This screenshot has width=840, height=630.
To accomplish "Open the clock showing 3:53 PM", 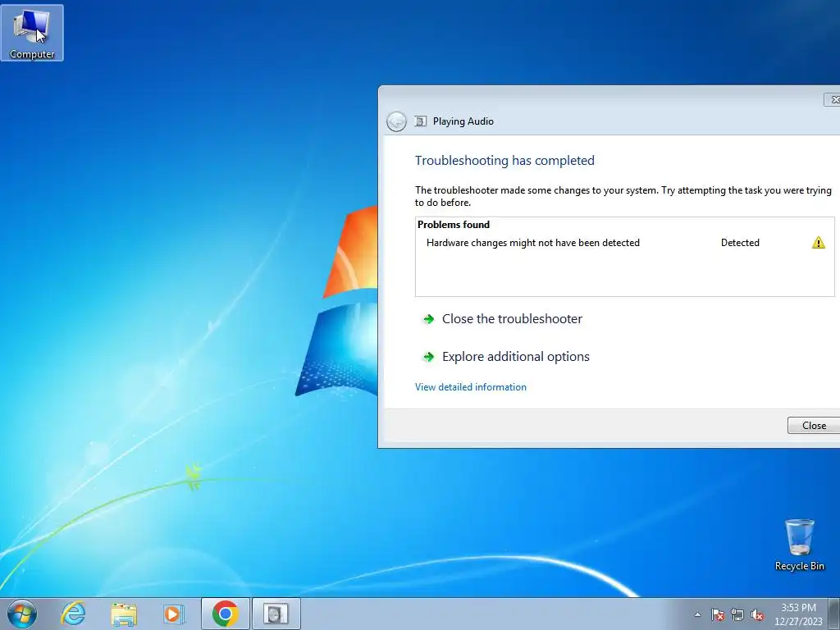I will tap(798, 614).
